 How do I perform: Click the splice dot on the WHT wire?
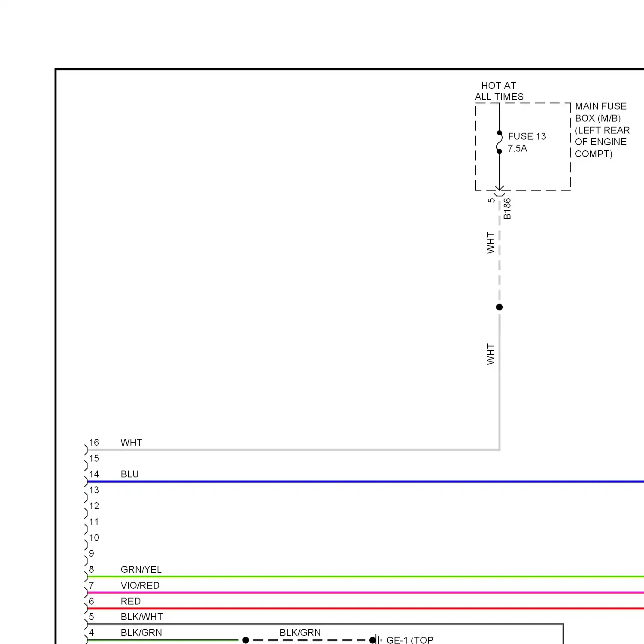point(499,307)
